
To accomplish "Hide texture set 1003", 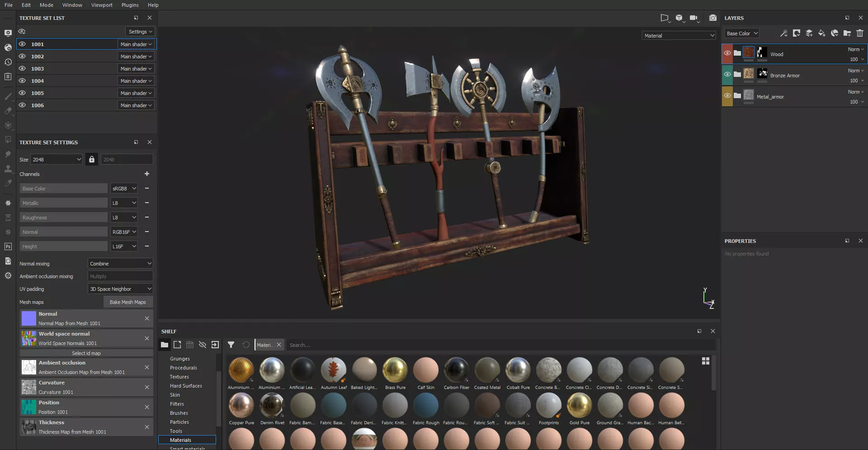I will pyautogui.click(x=22, y=69).
